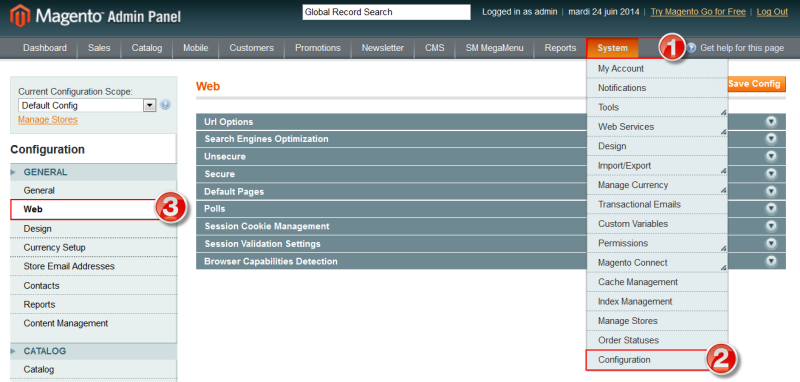
Task: Open the Session Cookie Management header
Action: (491, 226)
